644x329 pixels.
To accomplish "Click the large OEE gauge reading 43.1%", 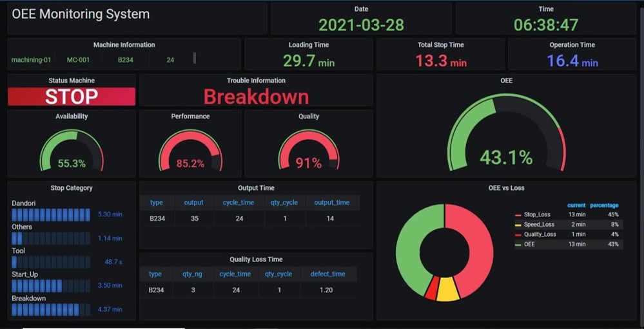I will (506, 138).
